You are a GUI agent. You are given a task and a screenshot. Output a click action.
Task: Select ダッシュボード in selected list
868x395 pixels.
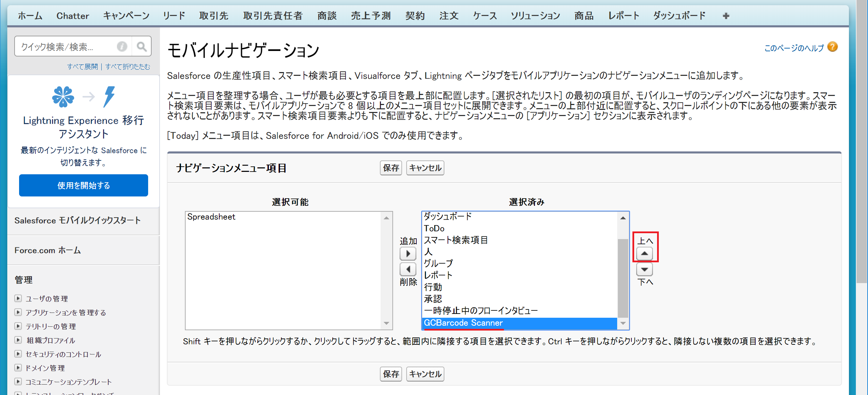[520, 217]
